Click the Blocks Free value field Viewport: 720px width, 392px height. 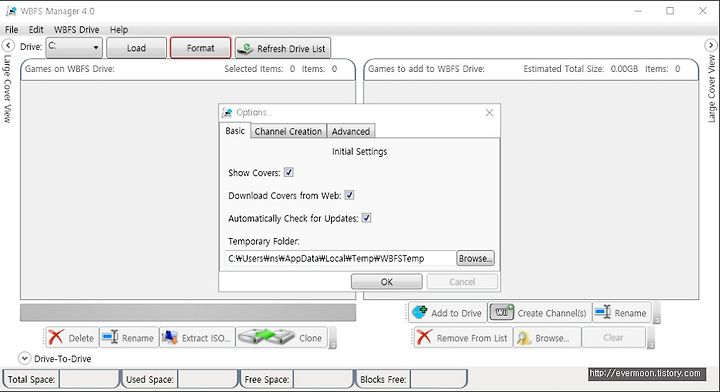tap(439, 379)
